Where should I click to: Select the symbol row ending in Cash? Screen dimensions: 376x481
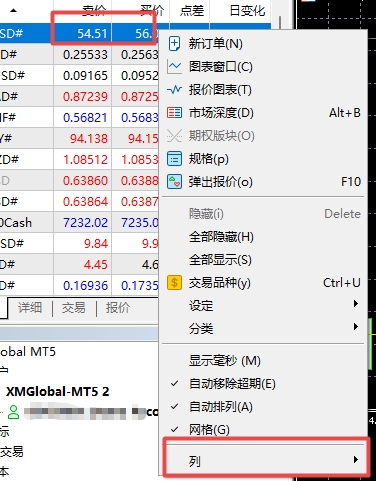click(79, 223)
